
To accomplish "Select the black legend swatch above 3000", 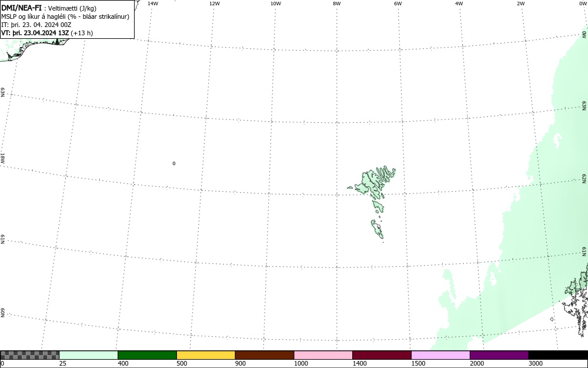I will coord(558,355).
